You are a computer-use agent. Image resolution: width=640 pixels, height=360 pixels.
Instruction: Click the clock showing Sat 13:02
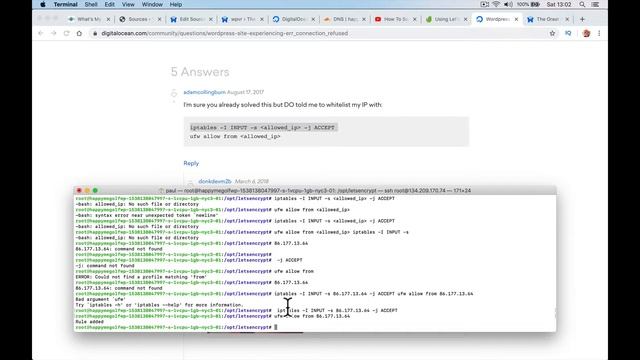point(559,4)
